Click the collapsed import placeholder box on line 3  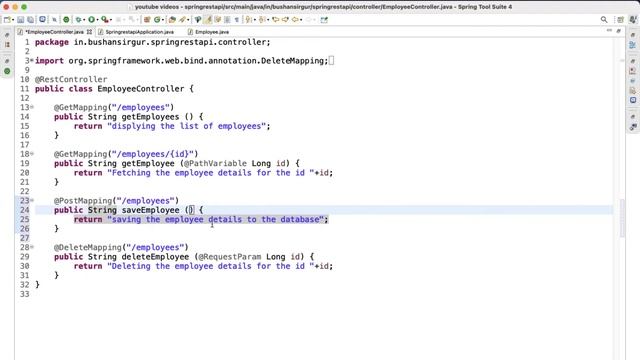(331, 60)
